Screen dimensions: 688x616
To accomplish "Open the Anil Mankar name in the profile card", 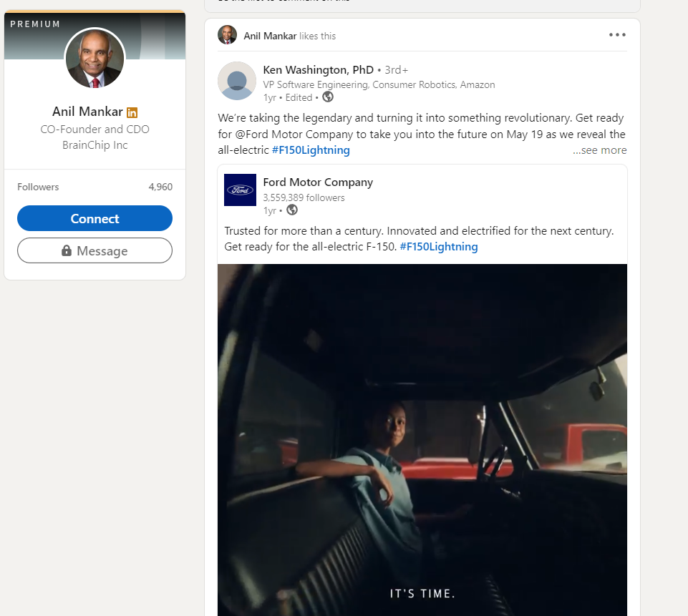I will point(87,112).
